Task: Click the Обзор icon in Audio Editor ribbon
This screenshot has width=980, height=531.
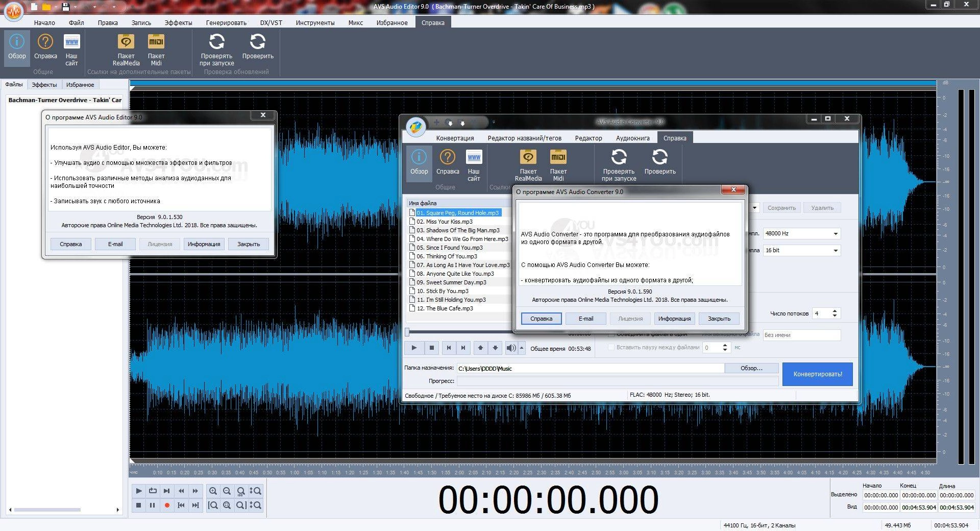Action: [x=17, y=47]
